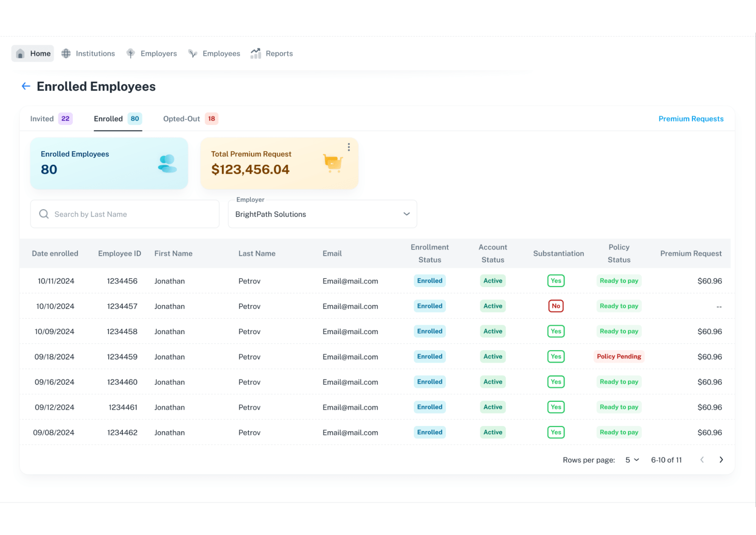Go to next page of results
Image resolution: width=756 pixels, height=535 pixels.
721,460
